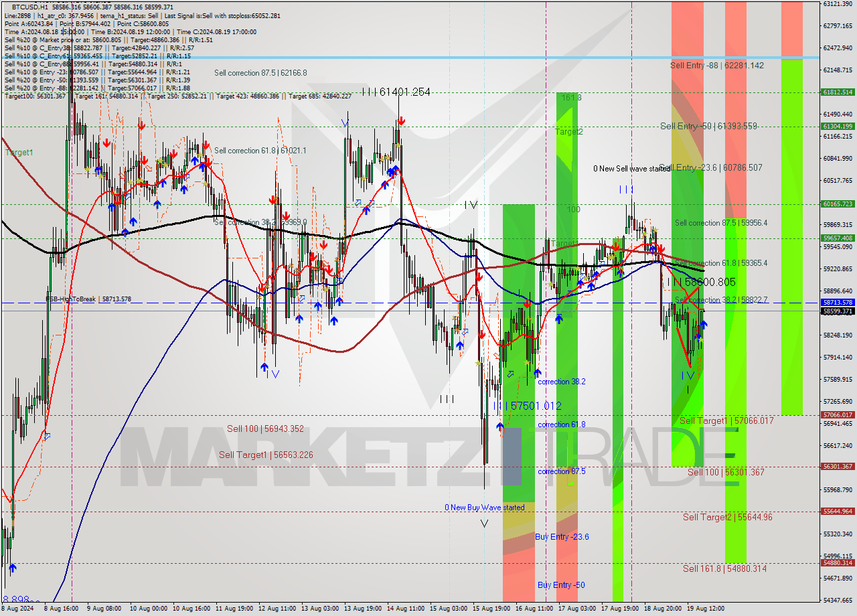Click the '8 Aug 2024' date on time axis
Screen dimensions: 857x616
(19, 609)
